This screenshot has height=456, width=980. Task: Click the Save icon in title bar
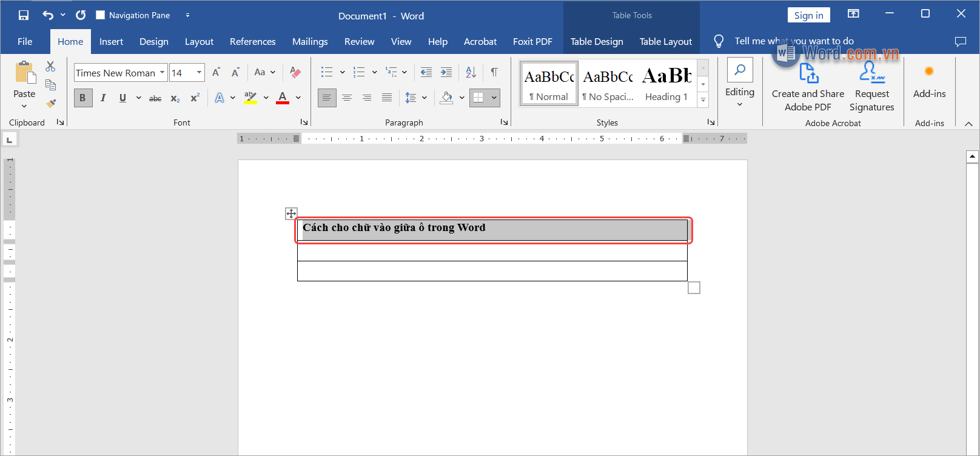(x=24, y=15)
